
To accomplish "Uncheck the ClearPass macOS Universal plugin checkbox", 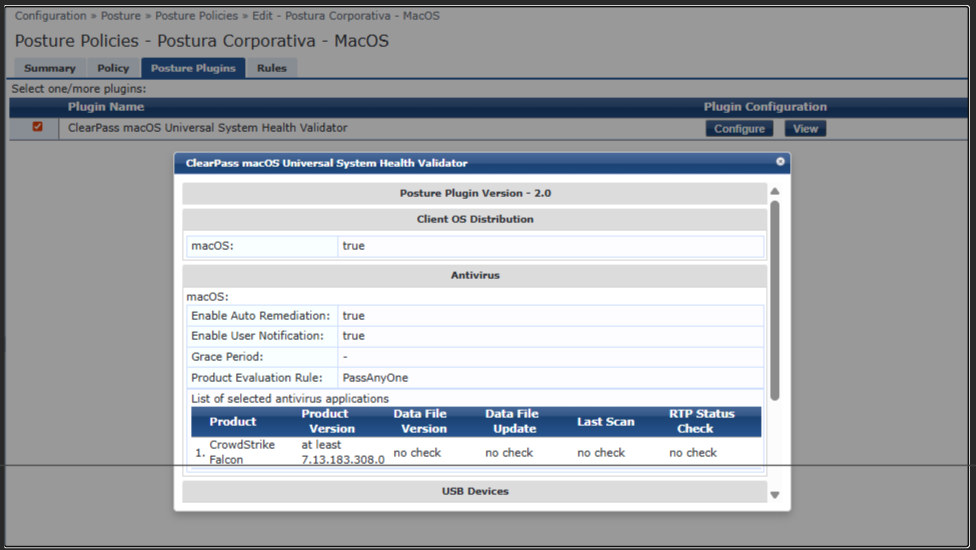I will (37, 127).
